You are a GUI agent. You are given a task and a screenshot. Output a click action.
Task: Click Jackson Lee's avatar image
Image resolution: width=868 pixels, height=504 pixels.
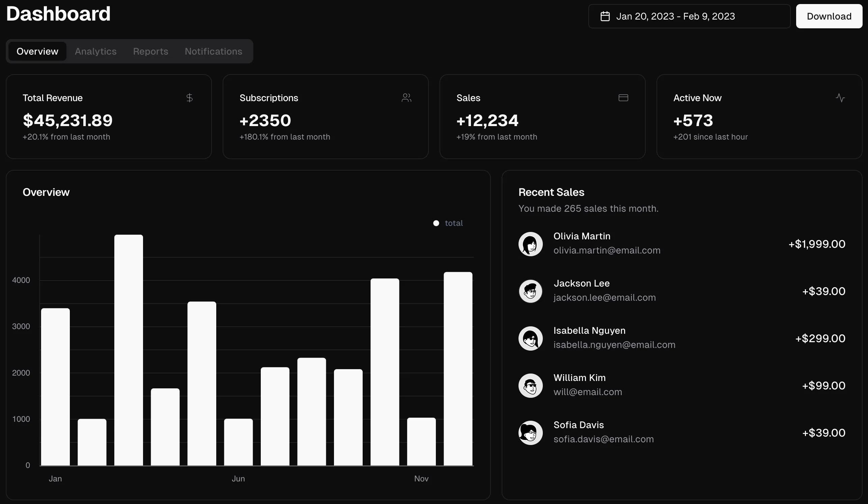(530, 291)
